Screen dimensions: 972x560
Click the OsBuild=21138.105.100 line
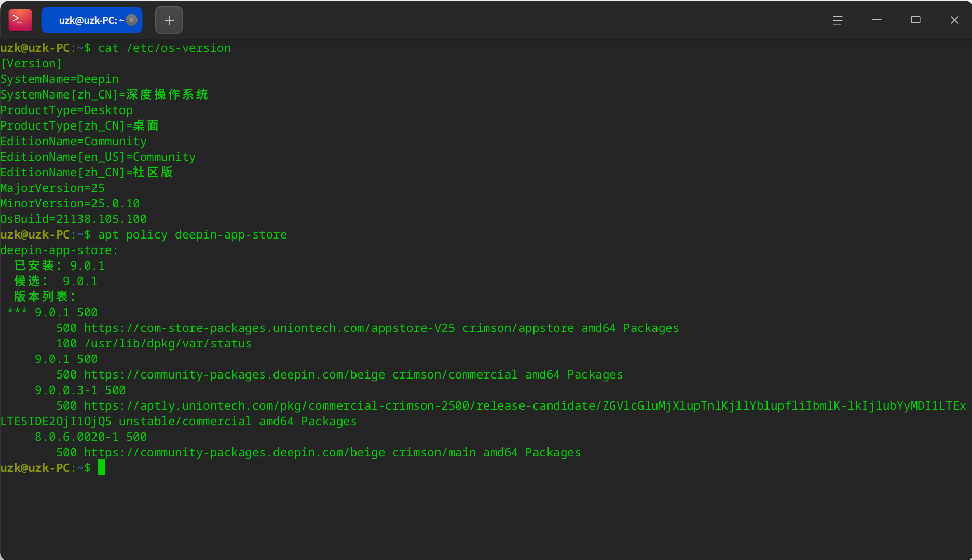[74, 219]
